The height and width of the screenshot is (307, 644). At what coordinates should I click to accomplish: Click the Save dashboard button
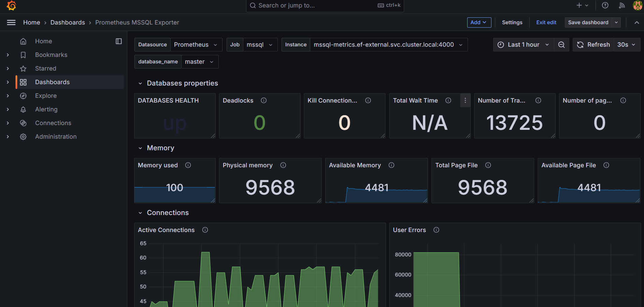point(588,22)
